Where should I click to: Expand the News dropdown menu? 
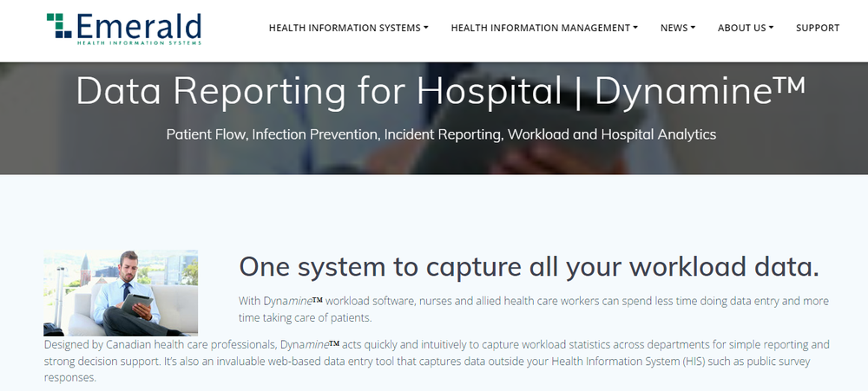678,28
